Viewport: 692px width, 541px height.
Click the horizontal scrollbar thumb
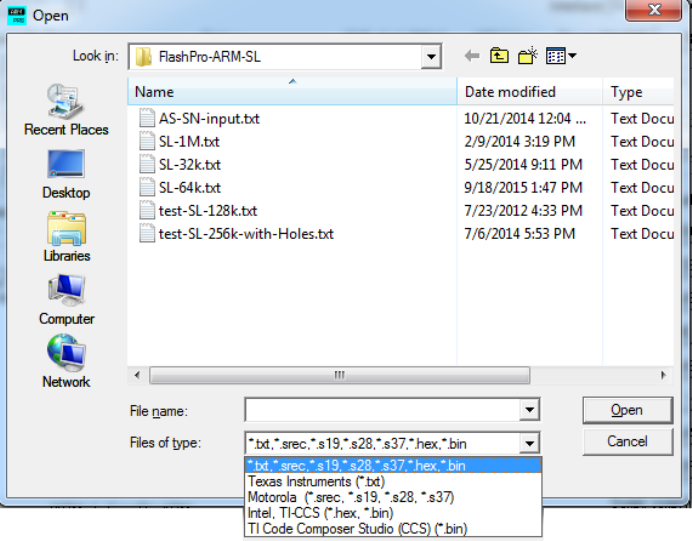pyautogui.click(x=339, y=375)
